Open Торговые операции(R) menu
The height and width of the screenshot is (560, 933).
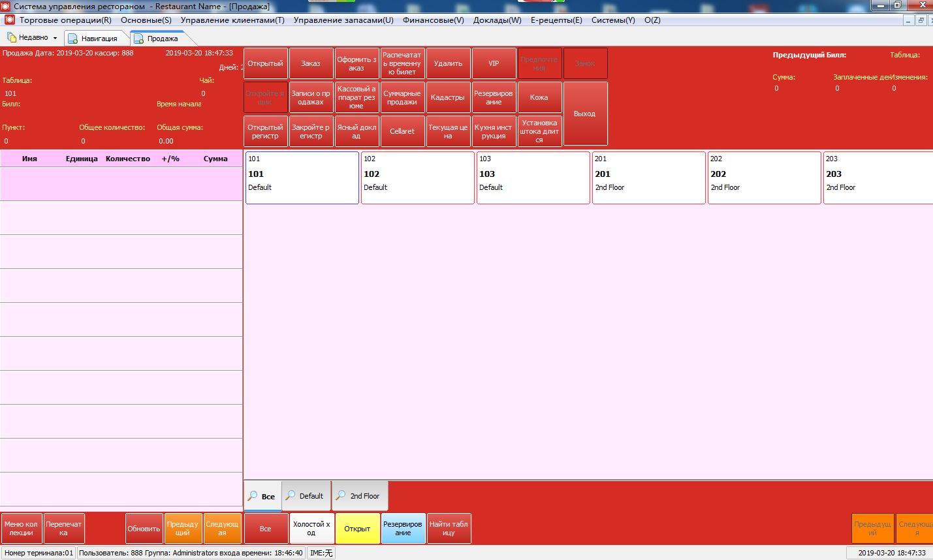coord(65,20)
